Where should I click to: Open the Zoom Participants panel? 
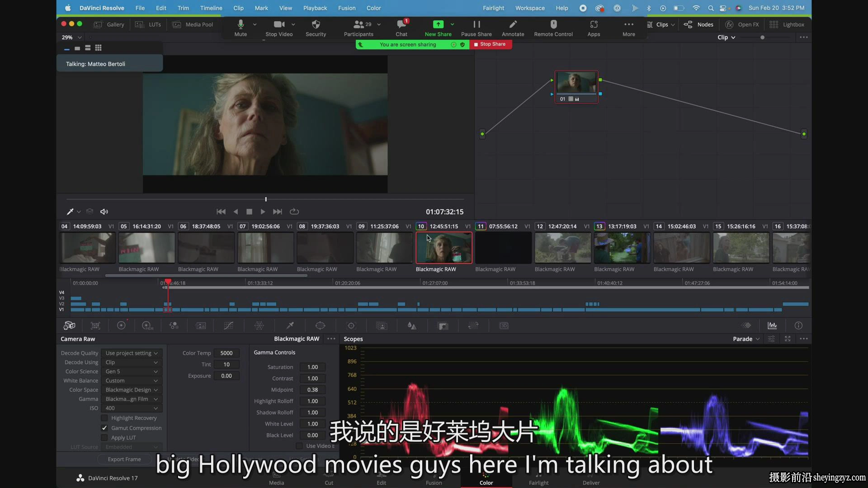pos(359,28)
